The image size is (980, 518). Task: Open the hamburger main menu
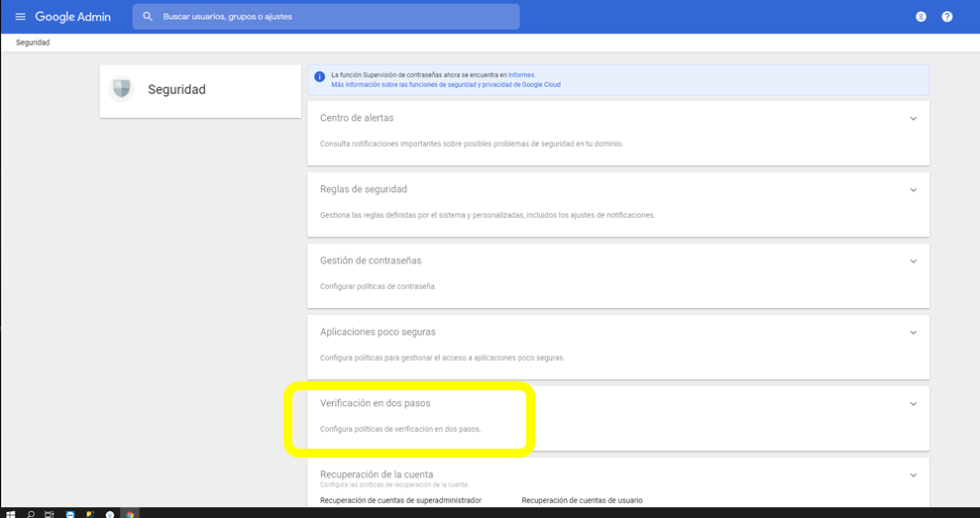click(20, 17)
